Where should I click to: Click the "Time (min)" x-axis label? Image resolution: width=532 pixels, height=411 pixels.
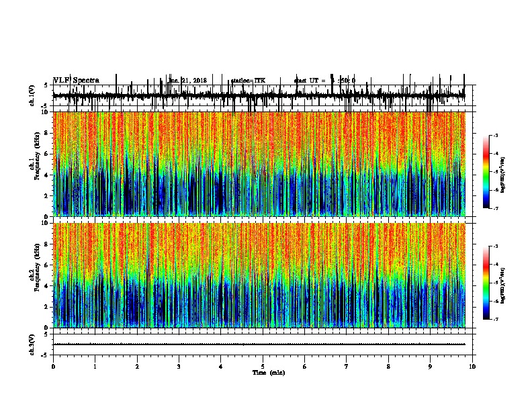click(269, 373)
